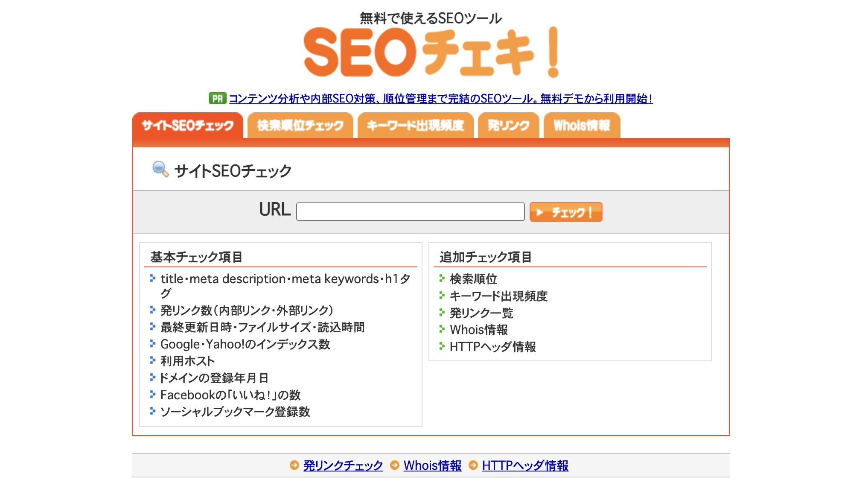Click the 基本チェック項目 heading

click(196, 257)
